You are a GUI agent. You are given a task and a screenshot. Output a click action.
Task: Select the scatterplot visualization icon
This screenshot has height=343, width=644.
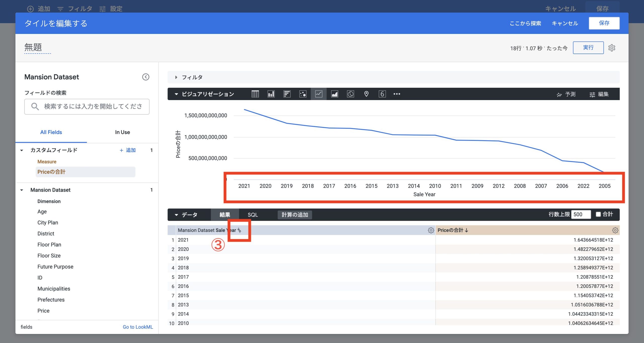[303, 94]
